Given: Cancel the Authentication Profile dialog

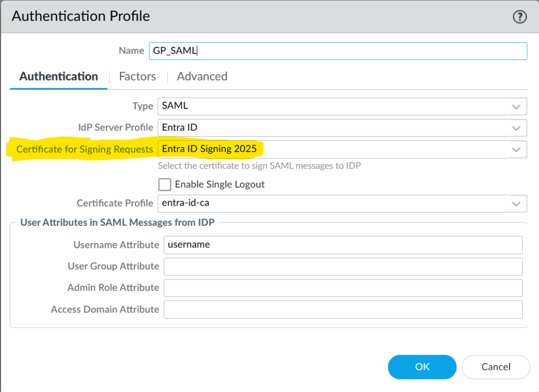Looking at the screenshot, I should pyautogui.click(x=495, y=367).
